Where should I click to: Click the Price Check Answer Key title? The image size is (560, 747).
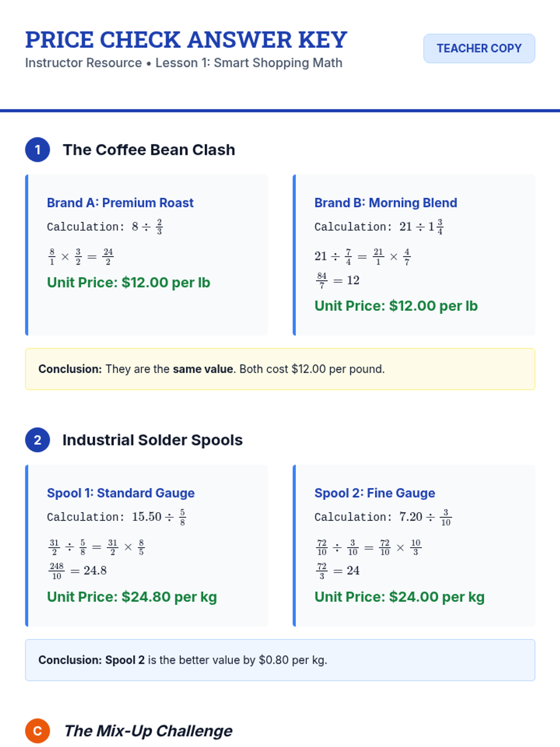coord(186,40)
